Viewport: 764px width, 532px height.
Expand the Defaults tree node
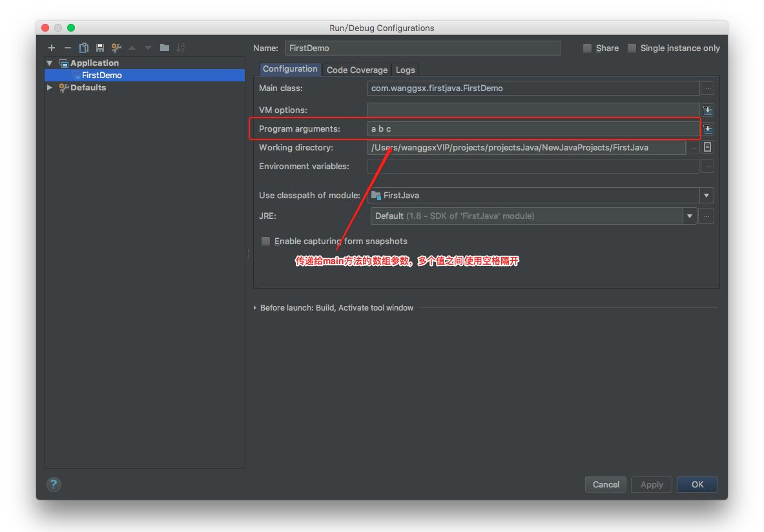coord(50,88)
